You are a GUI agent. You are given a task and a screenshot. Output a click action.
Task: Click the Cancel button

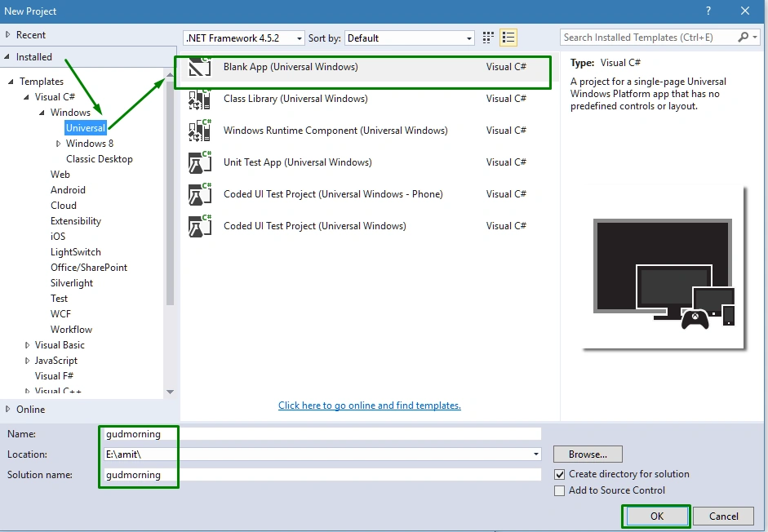pyautogui.click(x=723, y=516)
